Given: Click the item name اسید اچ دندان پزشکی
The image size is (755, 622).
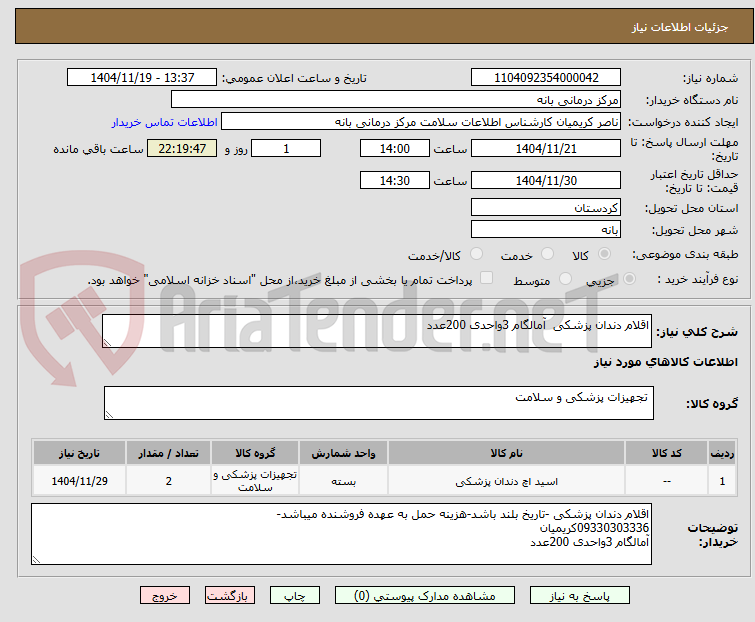Looking at the screenshot, I should pyautogui.click(x=507, y=481).
